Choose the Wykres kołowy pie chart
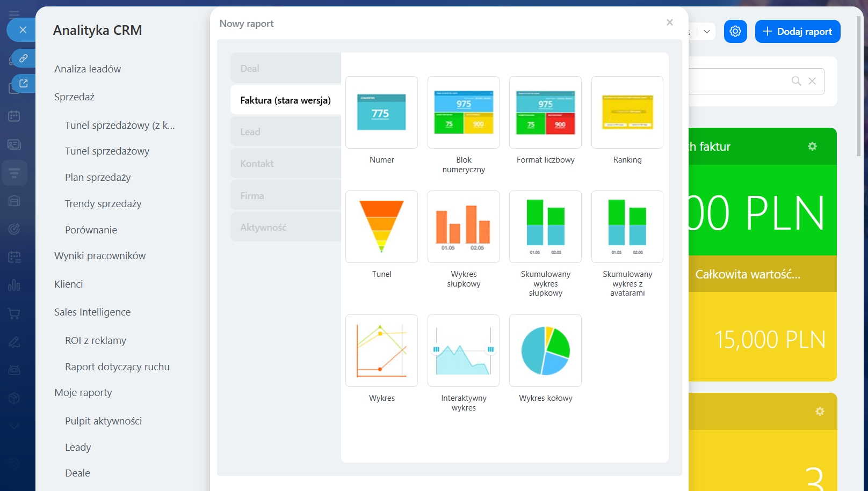 tap(545, 350)
